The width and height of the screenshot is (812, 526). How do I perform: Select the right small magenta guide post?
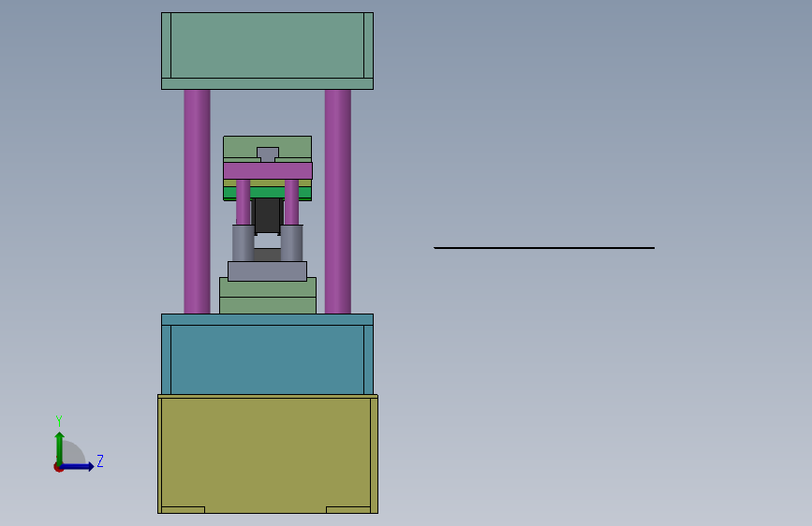click(291, 202)
